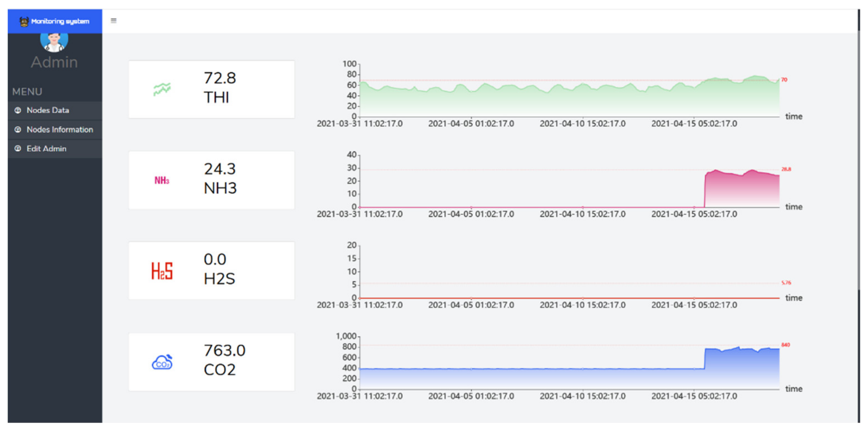
Task: Click the Monitoring system logo icon
Action: click(24, 22)
